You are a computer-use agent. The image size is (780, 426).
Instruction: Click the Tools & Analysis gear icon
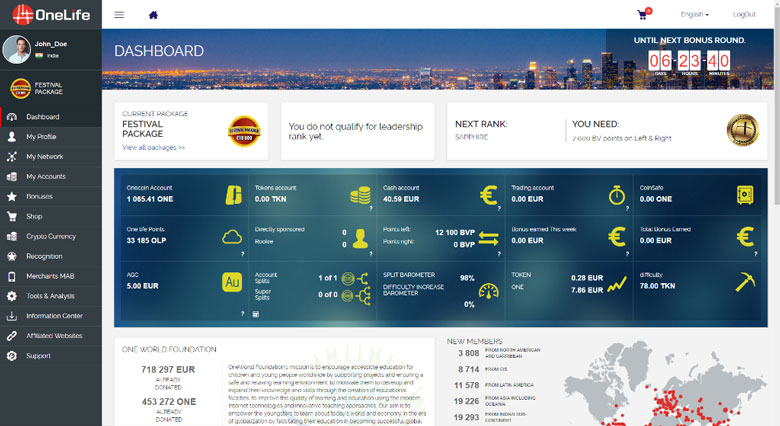coord(12,296)
